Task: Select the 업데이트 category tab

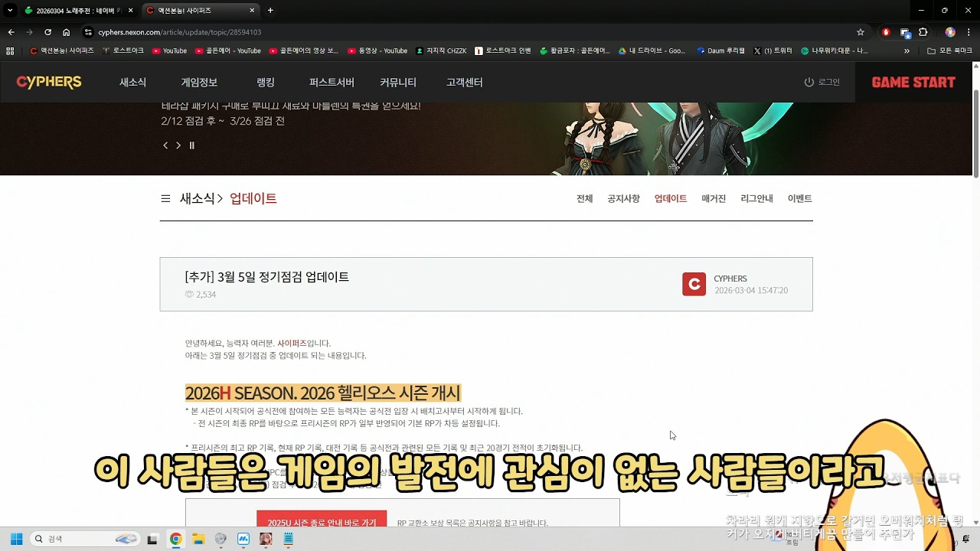Action: click(x=671, y=198)
